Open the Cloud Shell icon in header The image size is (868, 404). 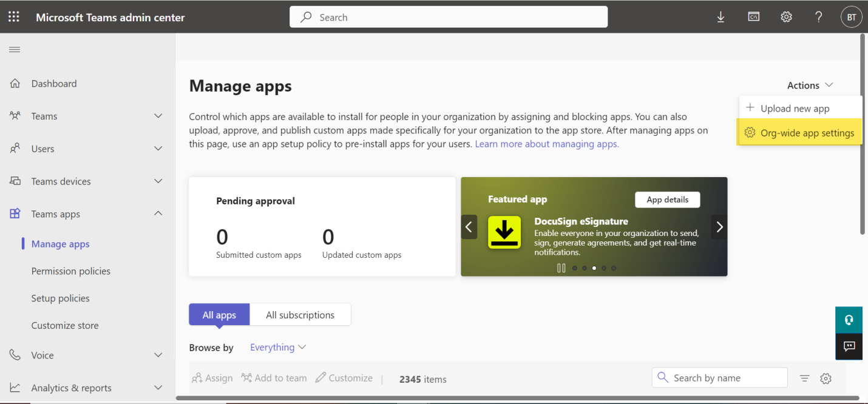point(753,17)
